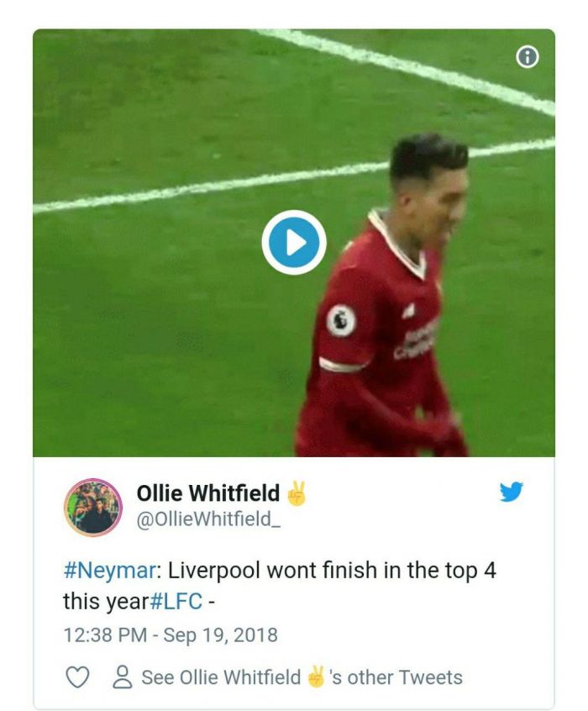Click the Twitter bird logo
The image size is (588, 711).
tap(511, 492)
